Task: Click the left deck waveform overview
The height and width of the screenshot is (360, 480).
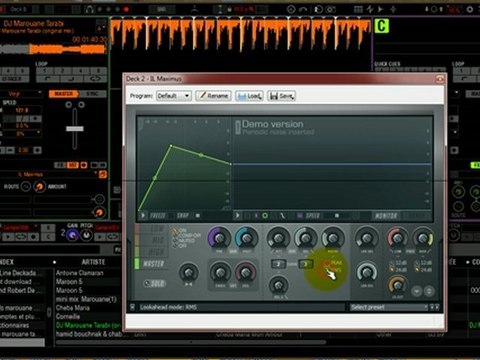Action: tap(53, 49)
